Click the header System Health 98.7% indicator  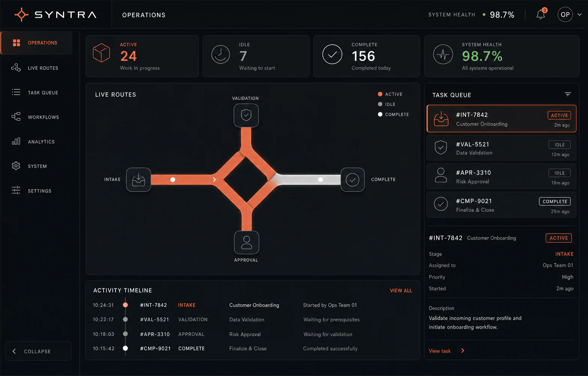point(471,15)
